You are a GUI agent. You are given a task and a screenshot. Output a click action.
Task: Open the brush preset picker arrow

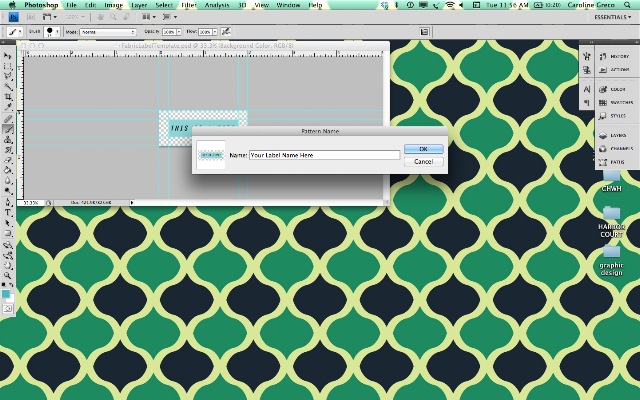pos(57,31)
